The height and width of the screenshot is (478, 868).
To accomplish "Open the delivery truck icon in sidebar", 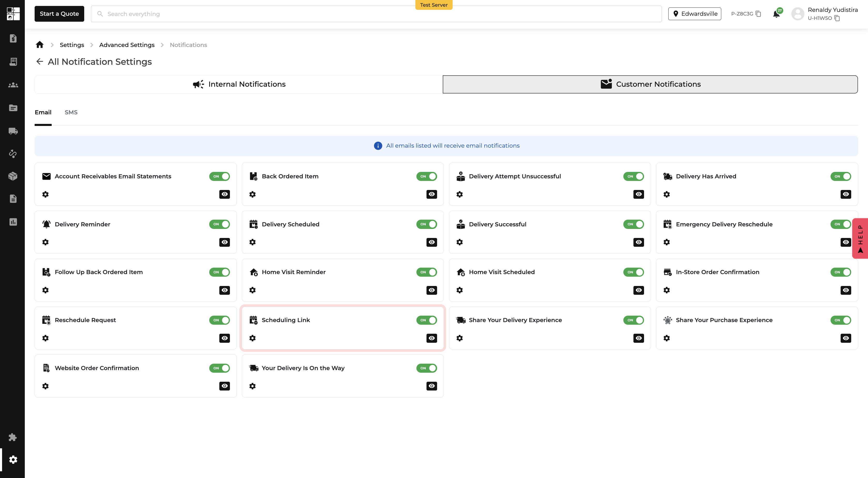I will point(13,131).
